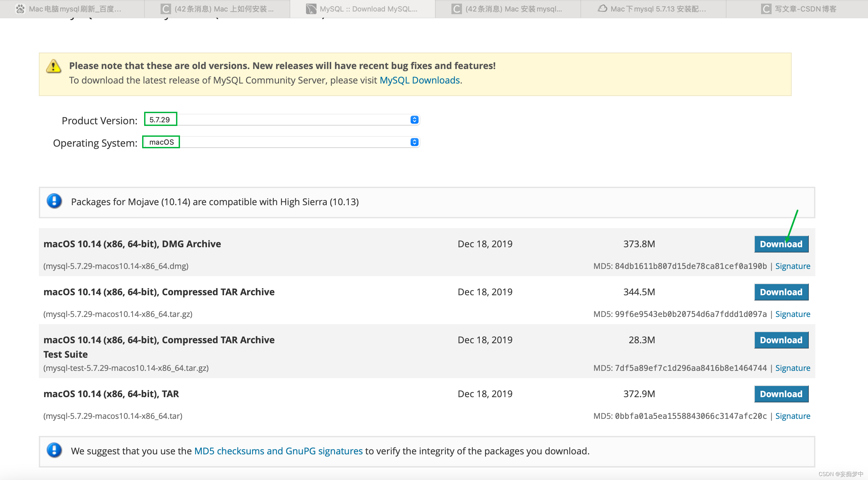Click 'macOS 10.14 (x86, 64-bit), DMG Archive' title
The width and height of the screenshot is (868, 480).
(x=132, y=244)
